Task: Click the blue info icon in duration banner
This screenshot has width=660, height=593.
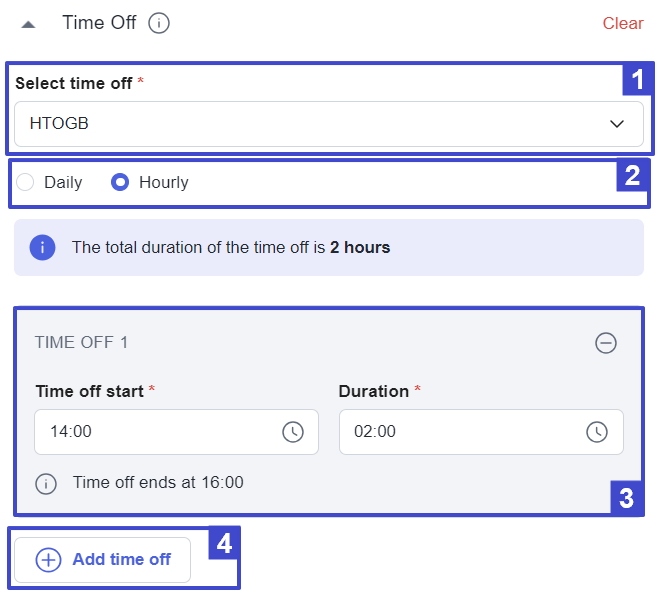Action: 42,247
